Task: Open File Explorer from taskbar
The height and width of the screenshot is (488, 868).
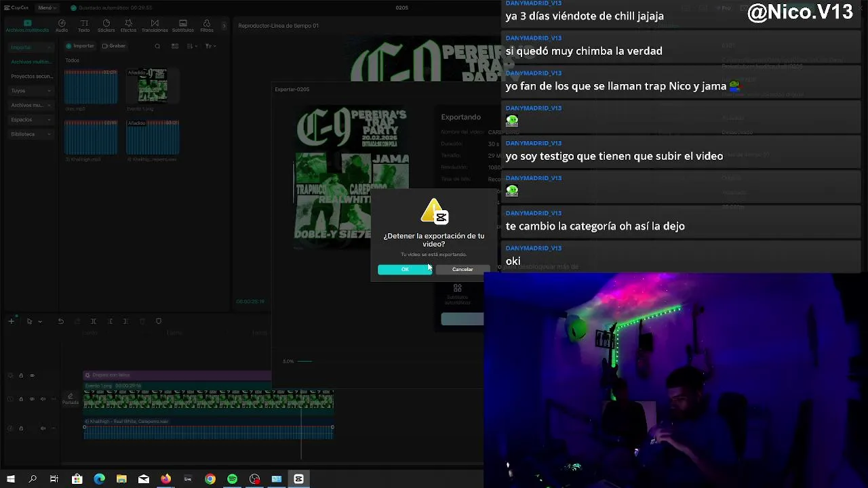Action: tap(121, 479)
